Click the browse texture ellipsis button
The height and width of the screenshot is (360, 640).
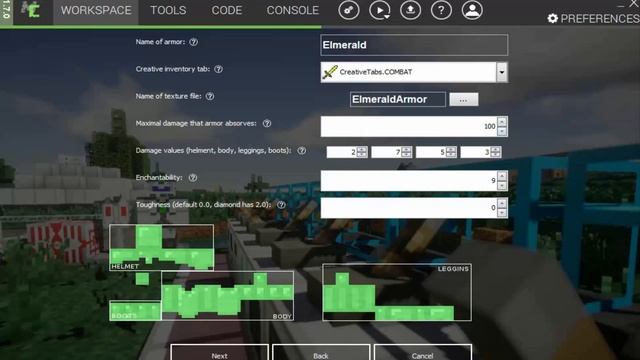464,100
